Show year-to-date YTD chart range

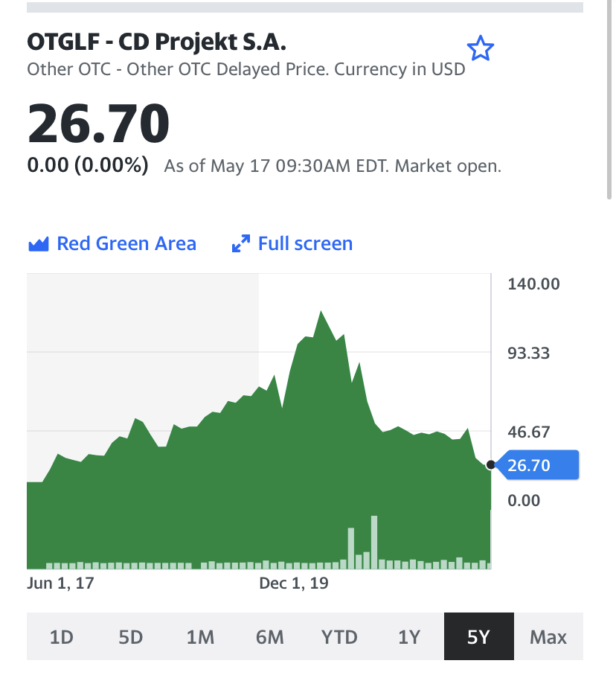[x=339, y=637]
